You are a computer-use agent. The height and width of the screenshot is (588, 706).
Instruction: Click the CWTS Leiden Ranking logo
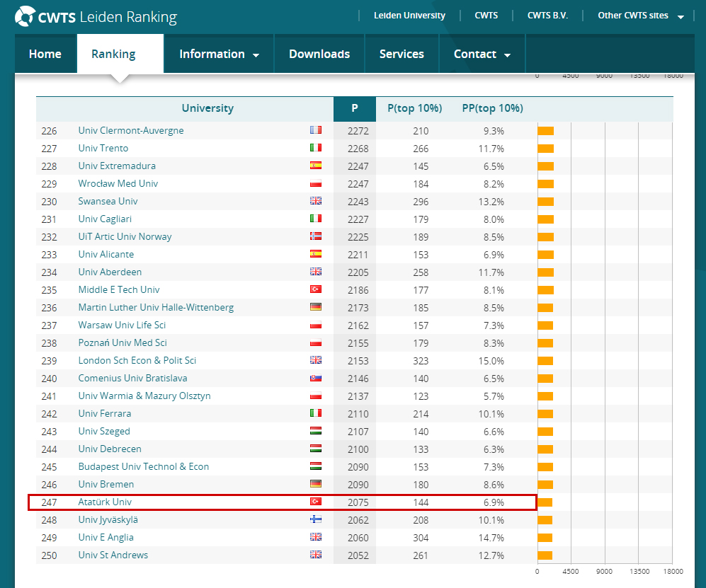96,17
